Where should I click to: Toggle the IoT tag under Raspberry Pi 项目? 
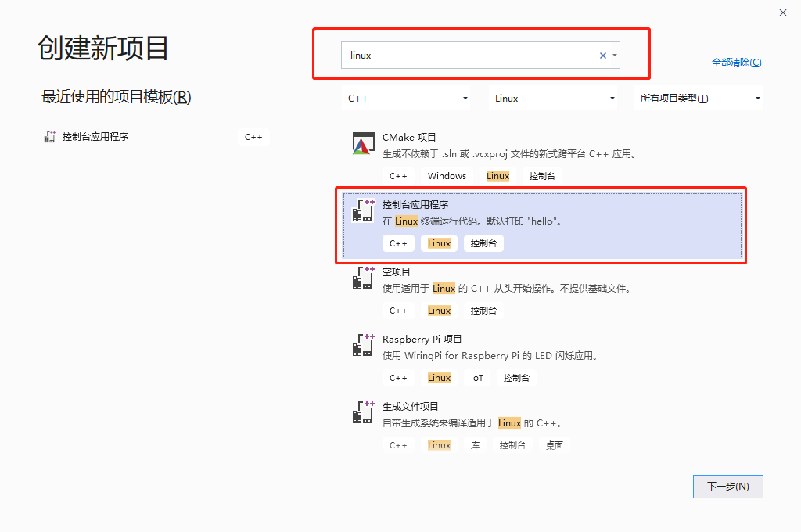477,377
